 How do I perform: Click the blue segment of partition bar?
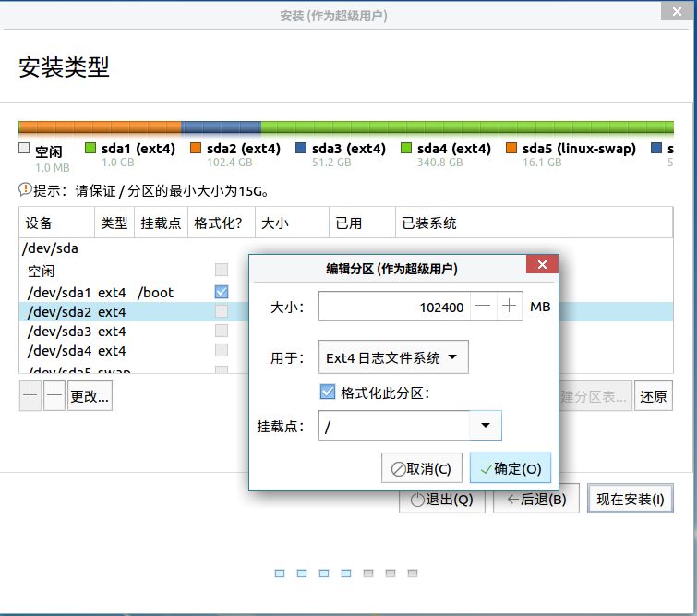pyautogui.click(x=221, y=127)
